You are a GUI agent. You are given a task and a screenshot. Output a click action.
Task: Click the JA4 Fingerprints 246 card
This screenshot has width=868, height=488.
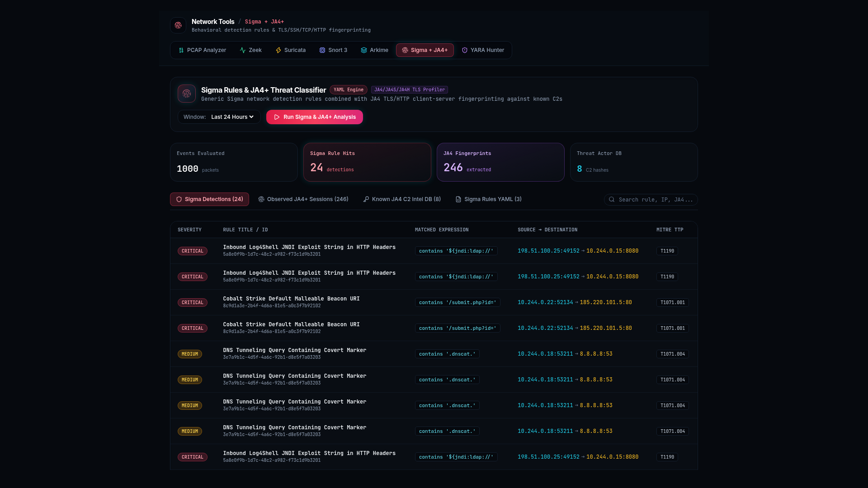pyautogui.click(x=500, y=162)
